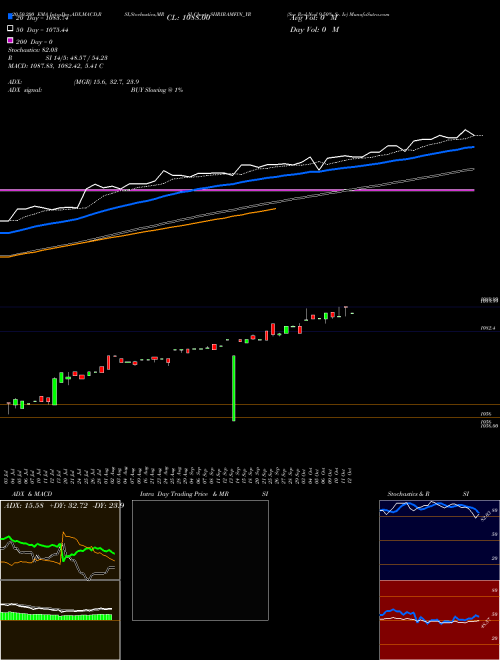The width and height of the screenshot is (500, 660).
Task: Click the 'CL: 1088.00' closing price label
Action: (x=189, y=18)
